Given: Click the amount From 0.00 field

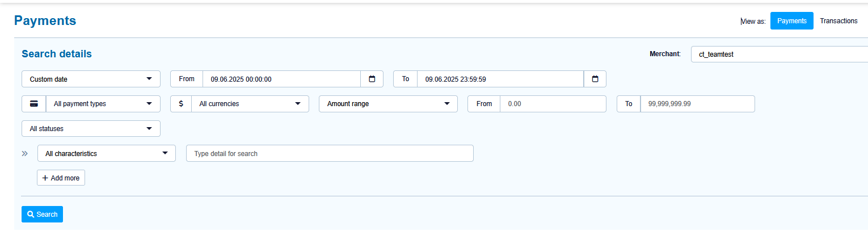Looking at the screenshot, I should 553,104.
